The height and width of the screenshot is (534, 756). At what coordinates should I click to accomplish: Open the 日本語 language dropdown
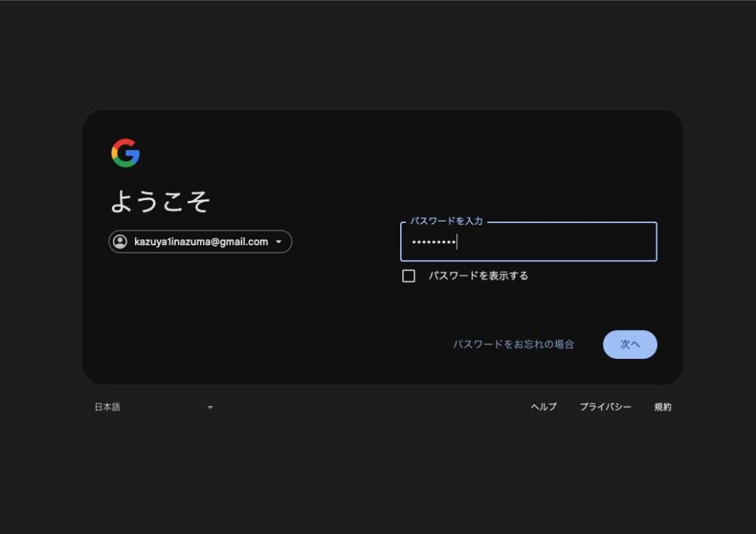click(154, 407)
